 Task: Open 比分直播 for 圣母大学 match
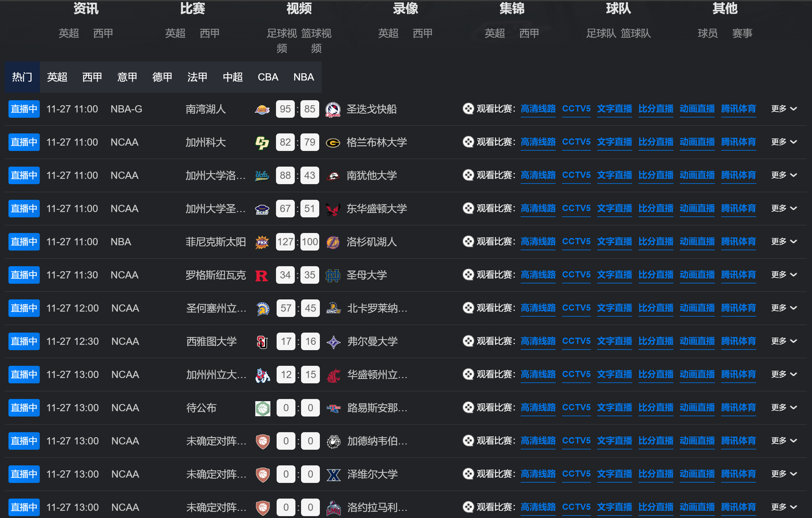(656, 275)
